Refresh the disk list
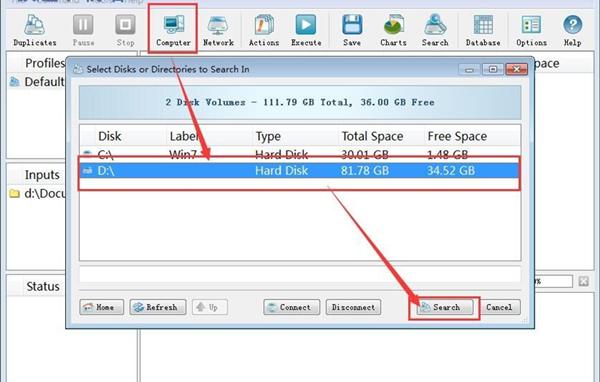600x382 pixels. coord(158,307)
